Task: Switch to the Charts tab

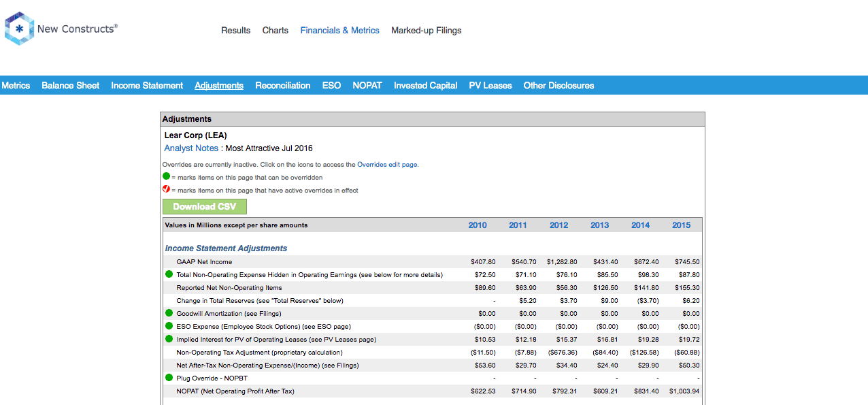Action: click(276, 30)
